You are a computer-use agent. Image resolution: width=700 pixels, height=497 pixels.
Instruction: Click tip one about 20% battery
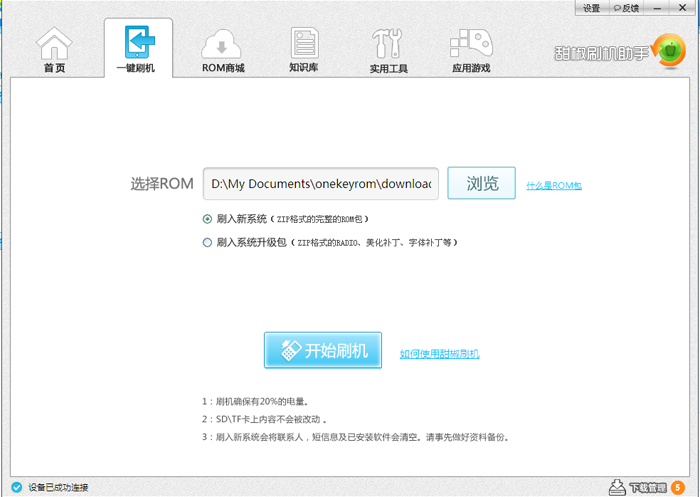click(255, 401)
